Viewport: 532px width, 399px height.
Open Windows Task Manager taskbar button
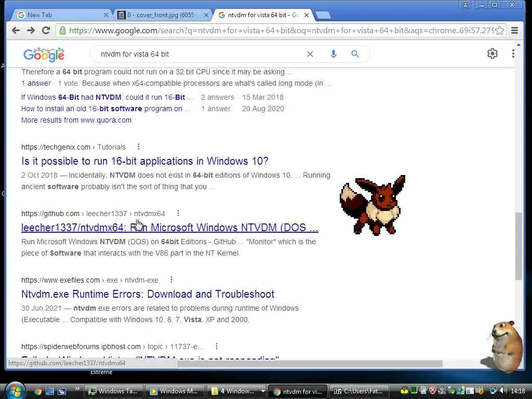click(x=114, y=391)
